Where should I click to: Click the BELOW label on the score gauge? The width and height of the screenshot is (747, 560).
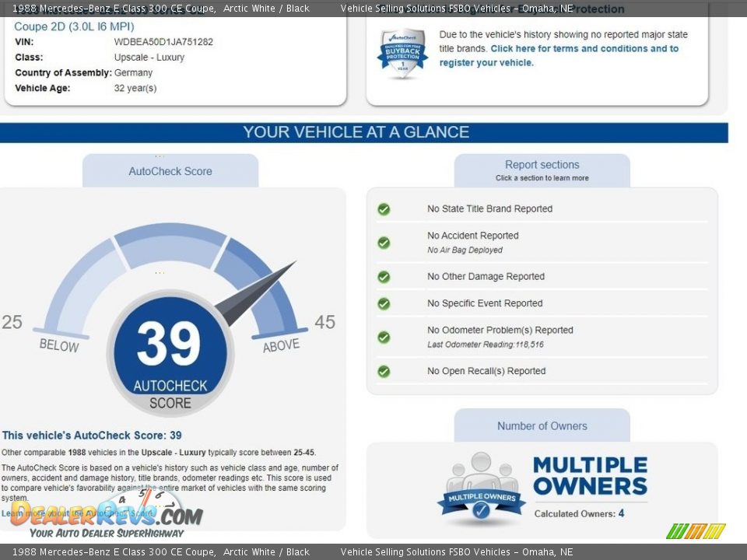tap(59, 345)
